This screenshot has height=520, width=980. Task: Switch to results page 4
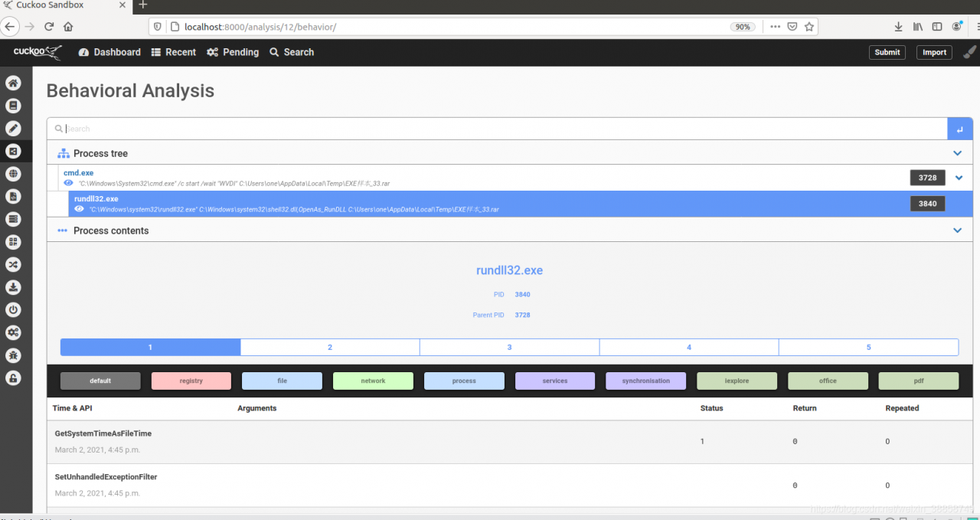click(689, 348)
